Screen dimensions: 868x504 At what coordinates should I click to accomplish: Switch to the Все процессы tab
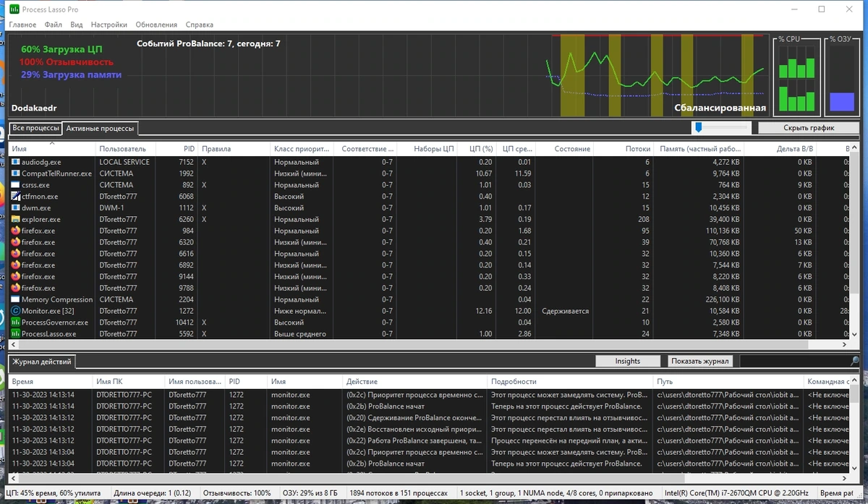point(36,128)
